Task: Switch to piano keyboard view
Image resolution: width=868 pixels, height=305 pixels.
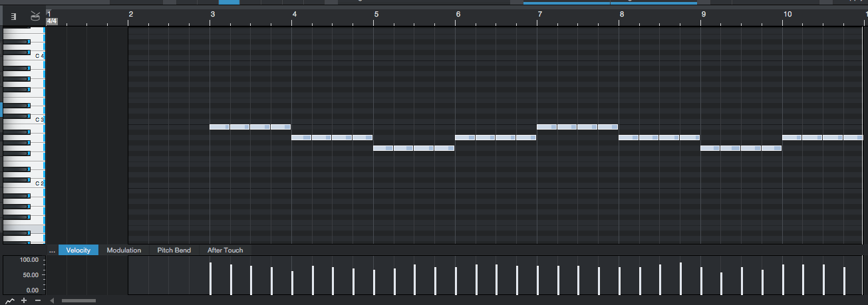Action: pos(14,17)
